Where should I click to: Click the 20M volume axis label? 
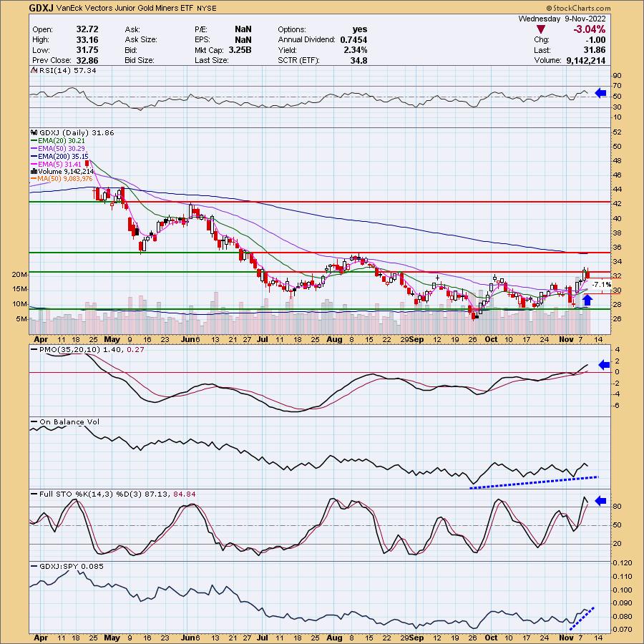coord(20,274)
